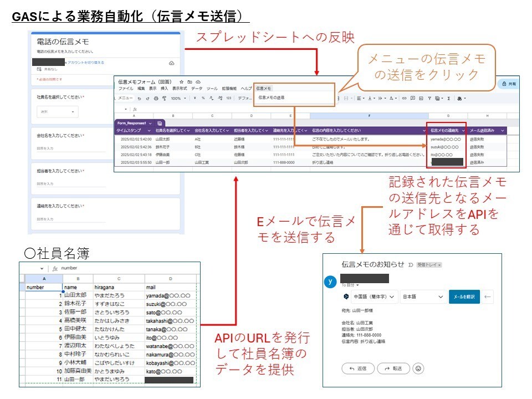
Task: Click the back arrow next to メールを翻訳
Action: [x=488, y=297]
